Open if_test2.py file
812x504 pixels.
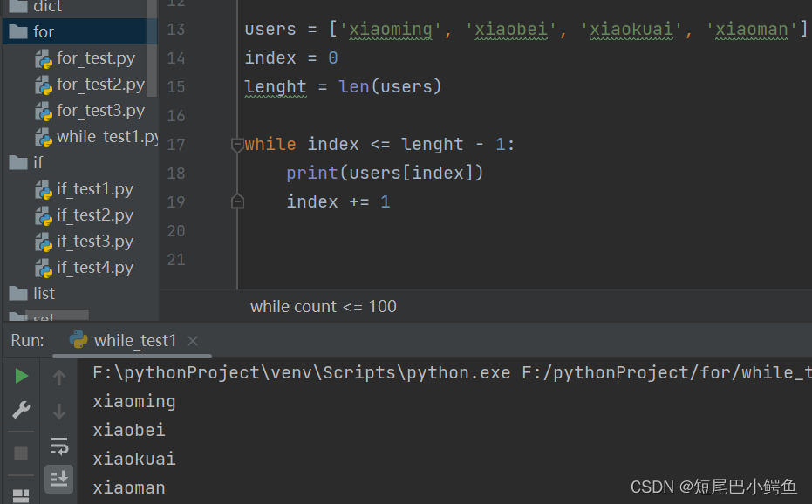[x=95, y=215]
